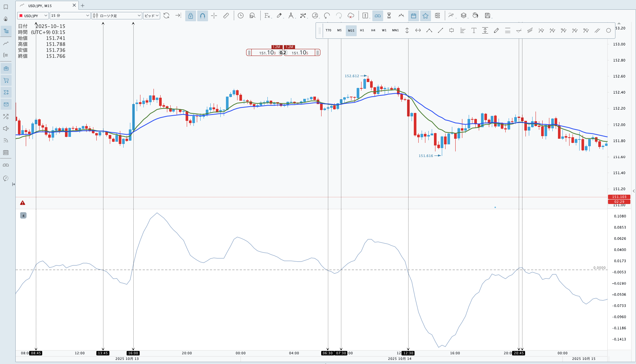Click the refresh chart icon
Viewport: 636px width, 364px height.
[167, 16]
